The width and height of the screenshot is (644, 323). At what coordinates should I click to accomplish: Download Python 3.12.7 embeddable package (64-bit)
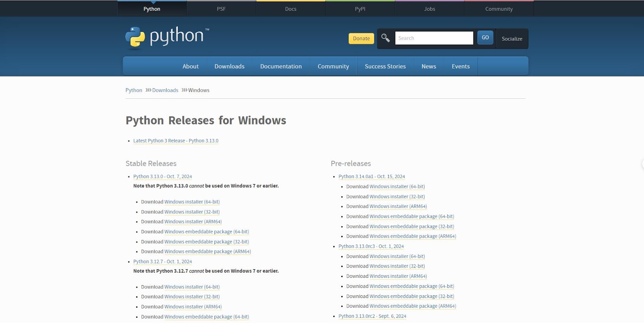coord(206,317)
